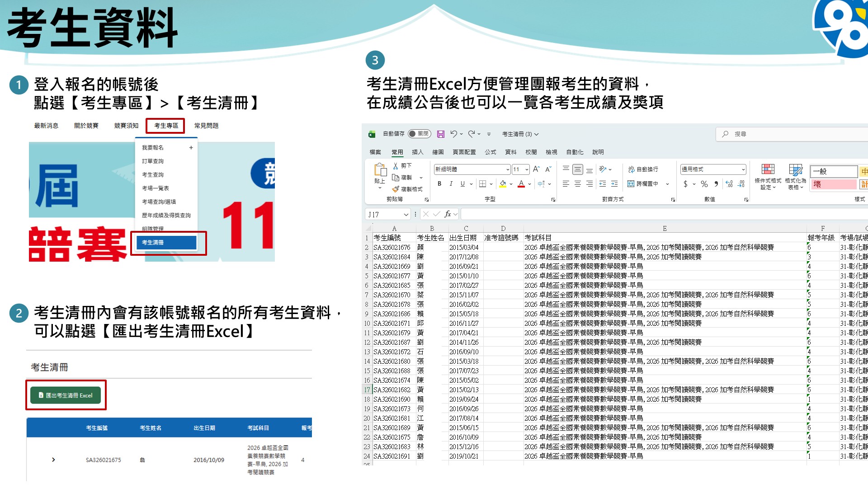The height and width of the screenshot is (488, 868).
Task: Open the font size dropdown showing 11
Action: coord(527,170)
